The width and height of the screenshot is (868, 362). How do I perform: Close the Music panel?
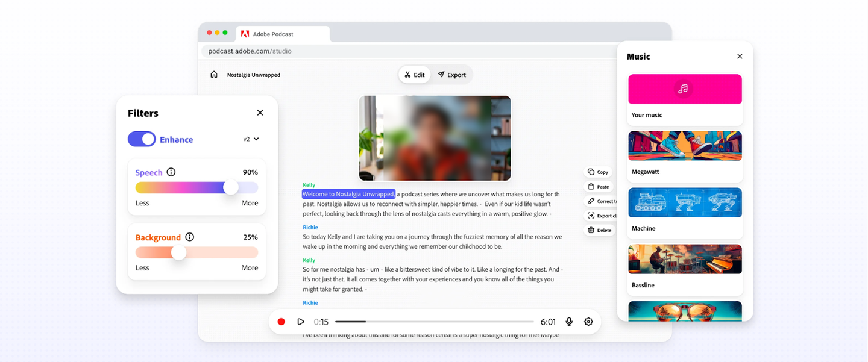click(740, 57)
